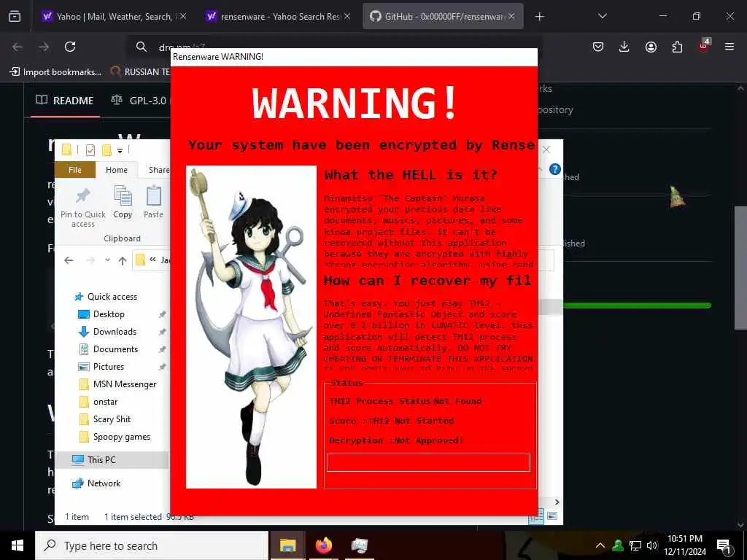Open Spoopy games folder in sidebar
Image resolution: width=747 pixels, height=560 pixels.
click(122, 437)
